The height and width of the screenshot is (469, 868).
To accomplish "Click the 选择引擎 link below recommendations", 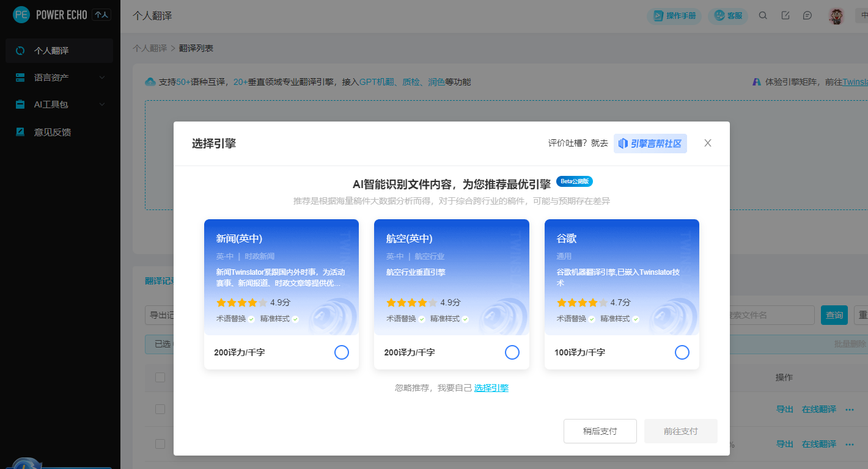I will (x=491, y=388).
